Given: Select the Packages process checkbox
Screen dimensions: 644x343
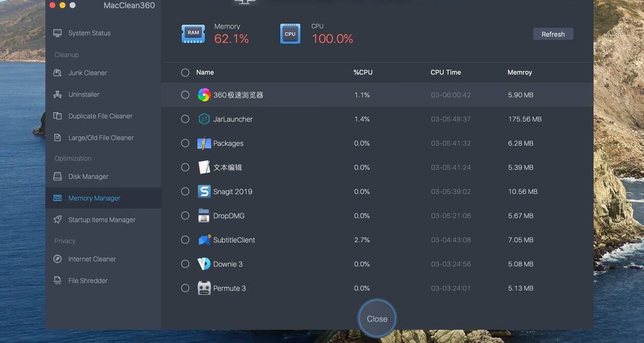Looking at the screenshot, I should pos(185,143).
